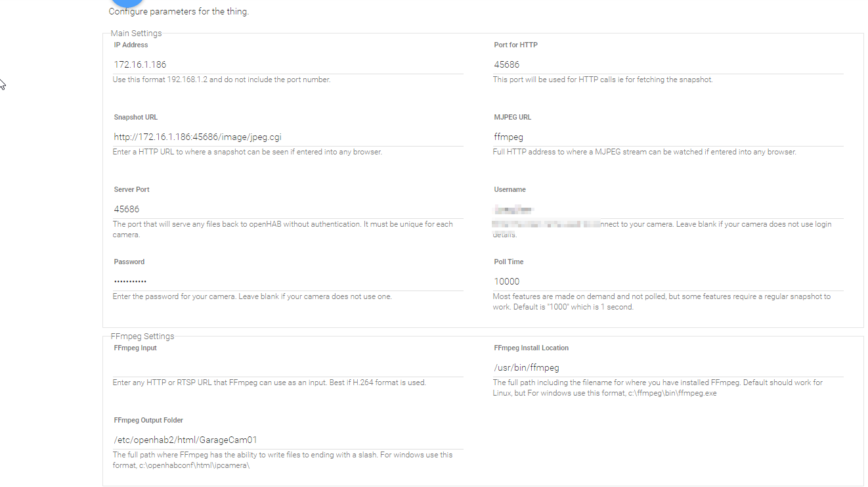
Task: Click the FFmpeg Install Location label
Action: pos(531,348)
